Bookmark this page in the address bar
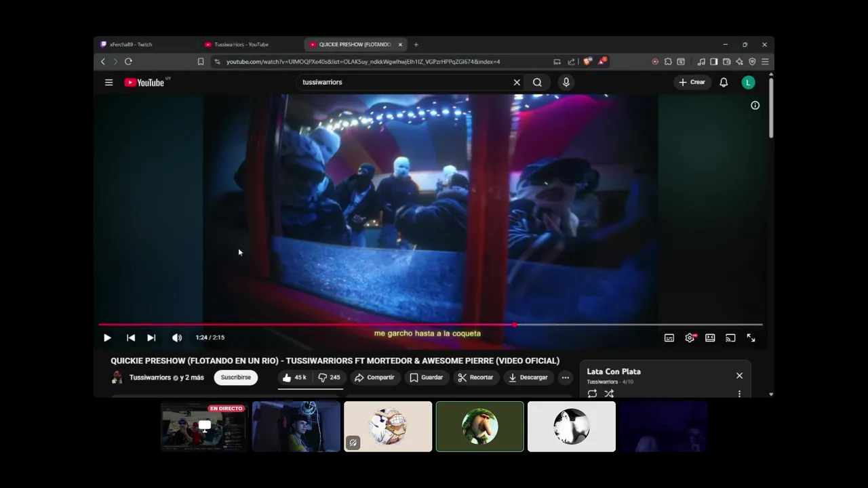This screenshot has height=488, width=868. point(201,62)
